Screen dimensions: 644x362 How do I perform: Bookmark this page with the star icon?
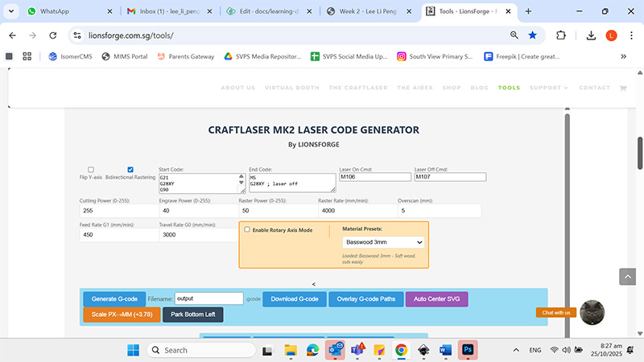coord(532,35)
